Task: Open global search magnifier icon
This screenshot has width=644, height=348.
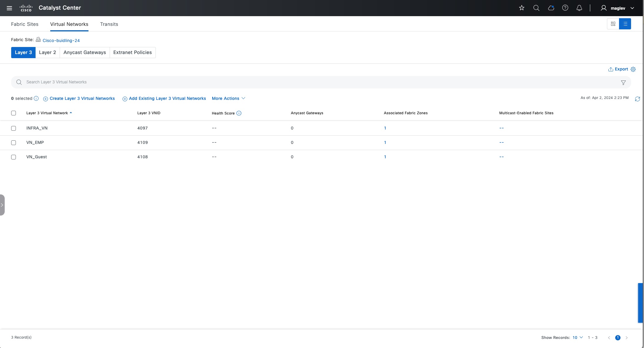Action: click(x=536, y=8)
